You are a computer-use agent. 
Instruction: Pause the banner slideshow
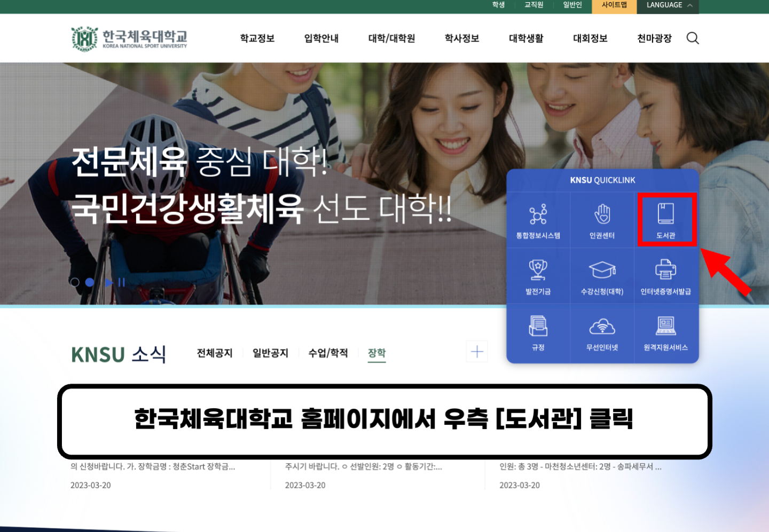tap(122, 282)
